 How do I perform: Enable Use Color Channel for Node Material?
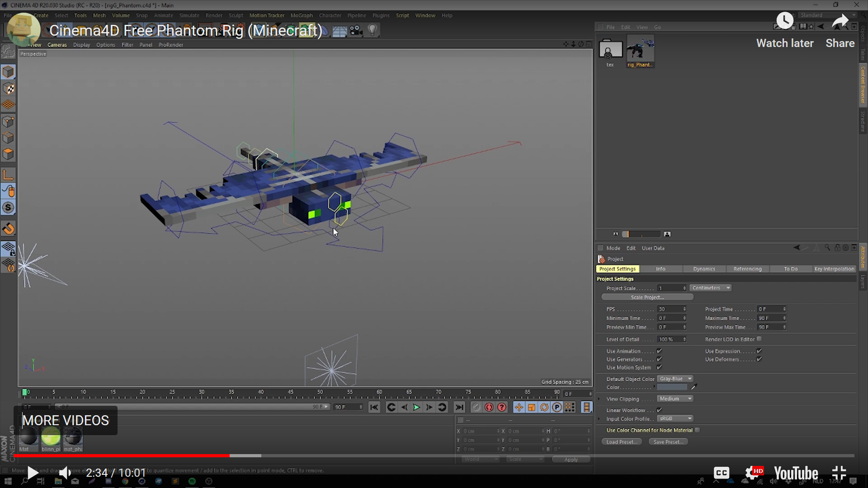tap(698, 430)
